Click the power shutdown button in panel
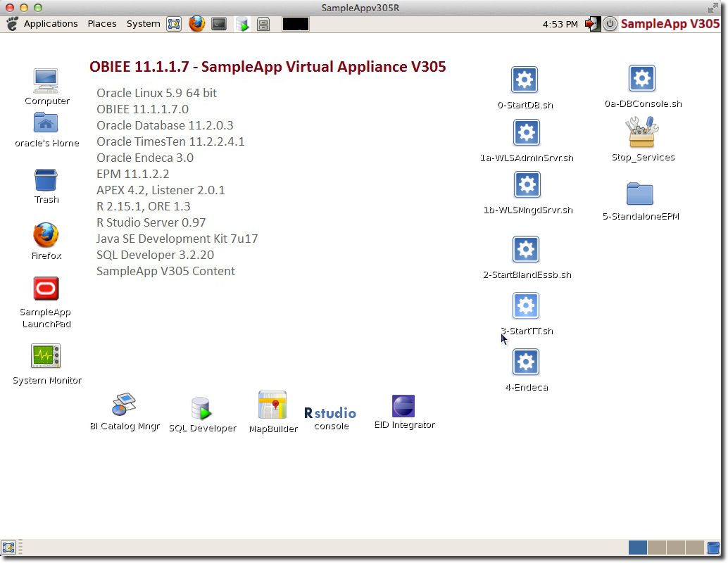 click(610, 24)
